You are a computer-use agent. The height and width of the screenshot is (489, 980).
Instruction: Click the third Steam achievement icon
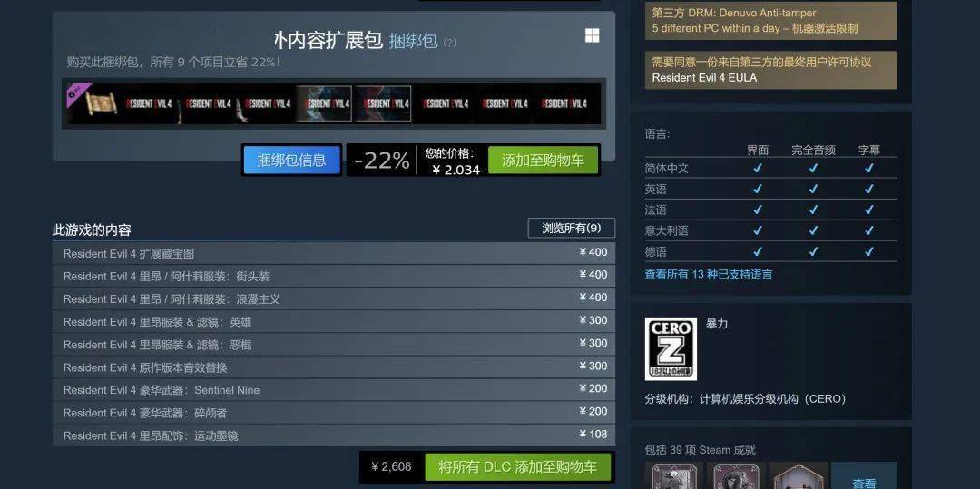[x=799, y=475]
